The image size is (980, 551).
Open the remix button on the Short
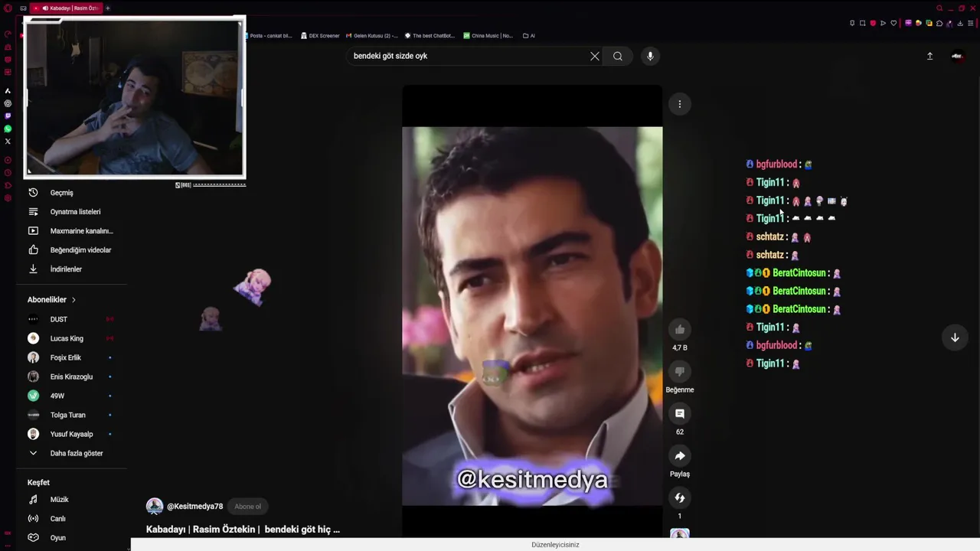680,498
